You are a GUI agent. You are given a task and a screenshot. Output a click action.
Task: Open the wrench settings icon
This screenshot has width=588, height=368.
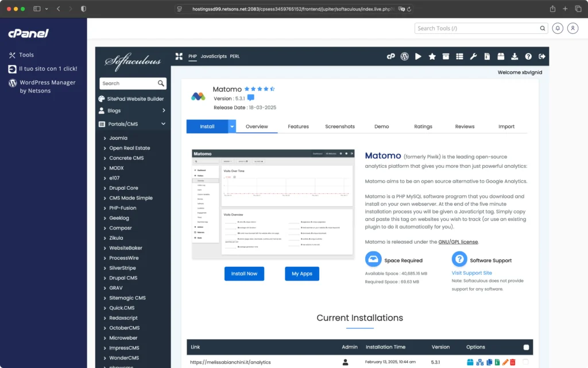tap(473, 56)
